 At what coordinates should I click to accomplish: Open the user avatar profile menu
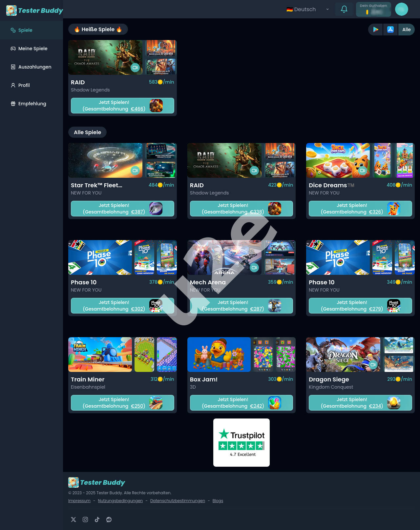(x=402, y=9)
